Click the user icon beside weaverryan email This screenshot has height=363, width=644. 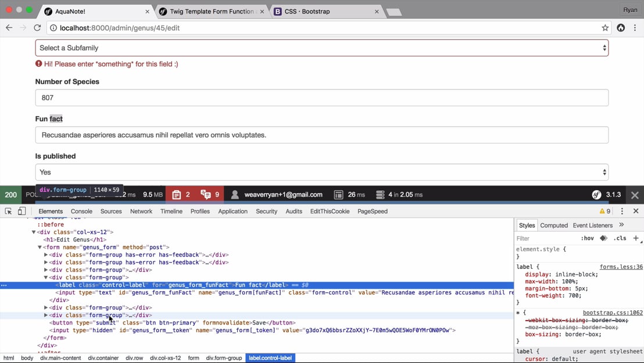click(235, 195)
